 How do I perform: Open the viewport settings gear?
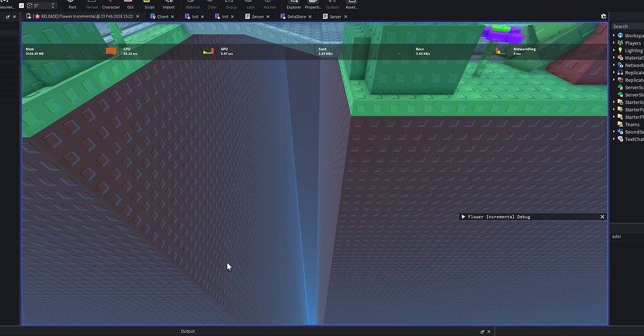(603, 16)
